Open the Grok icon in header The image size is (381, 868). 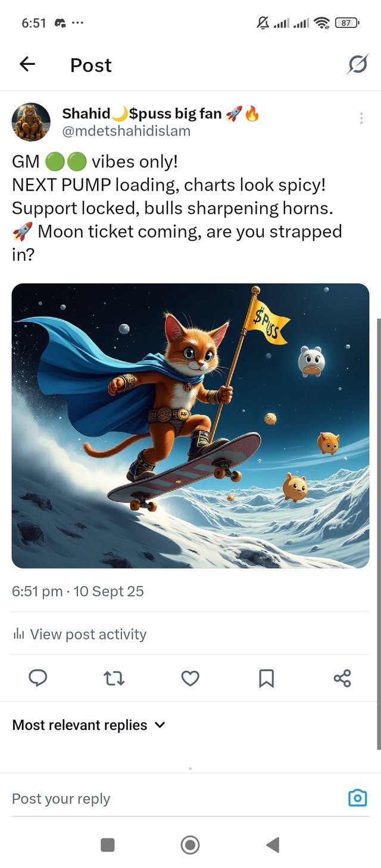point(357,64)
